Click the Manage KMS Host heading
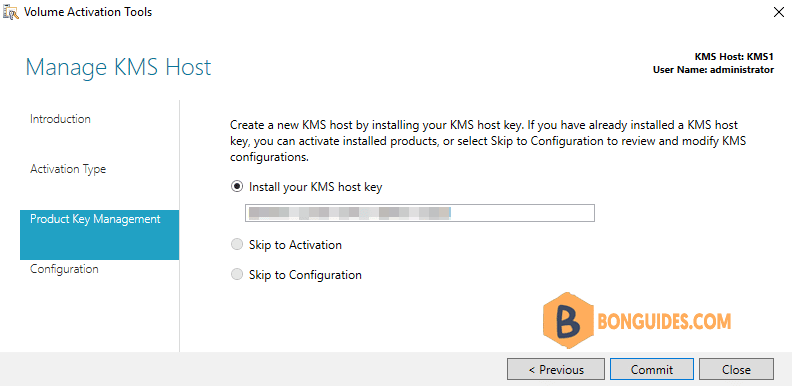The image size is (792, 386). tap(118, 67)
